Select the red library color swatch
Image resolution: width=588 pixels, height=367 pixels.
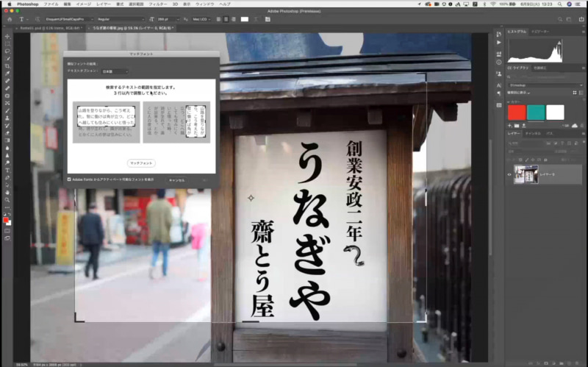pos(517,113)
